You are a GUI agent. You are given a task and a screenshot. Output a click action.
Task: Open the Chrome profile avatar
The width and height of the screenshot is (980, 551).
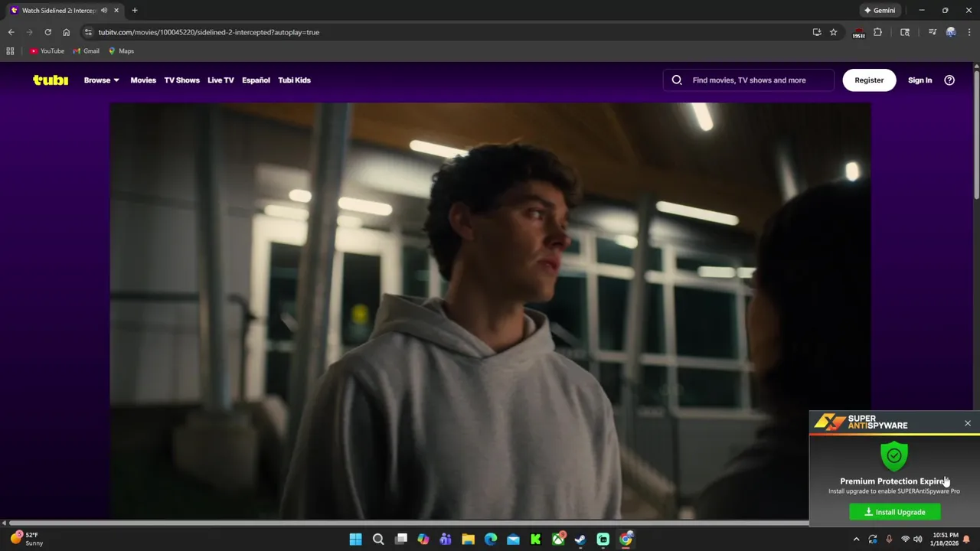point(951,32)
